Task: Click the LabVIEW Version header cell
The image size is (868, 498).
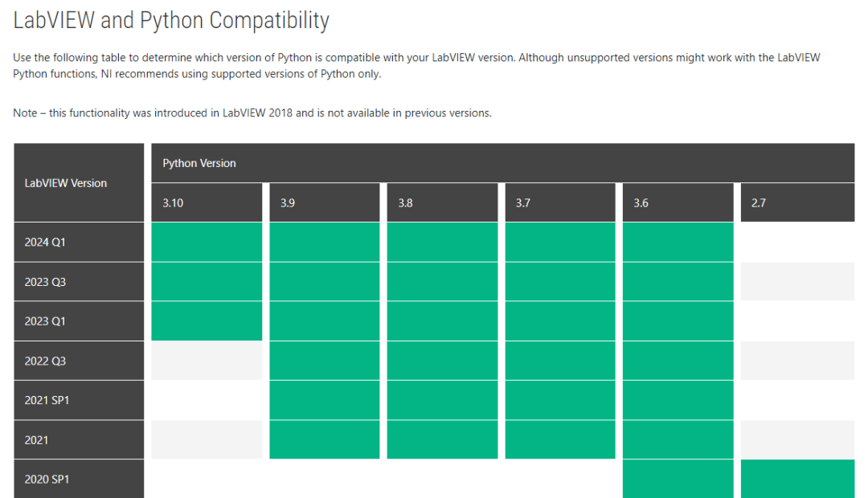Action: (66, 183)
